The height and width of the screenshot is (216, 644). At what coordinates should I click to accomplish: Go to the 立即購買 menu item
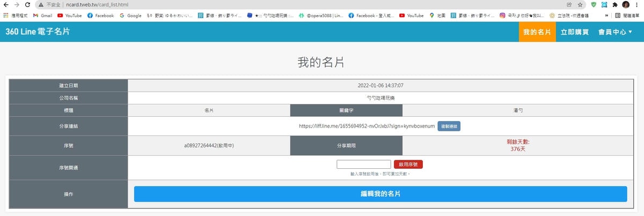[x=575, y=32]
